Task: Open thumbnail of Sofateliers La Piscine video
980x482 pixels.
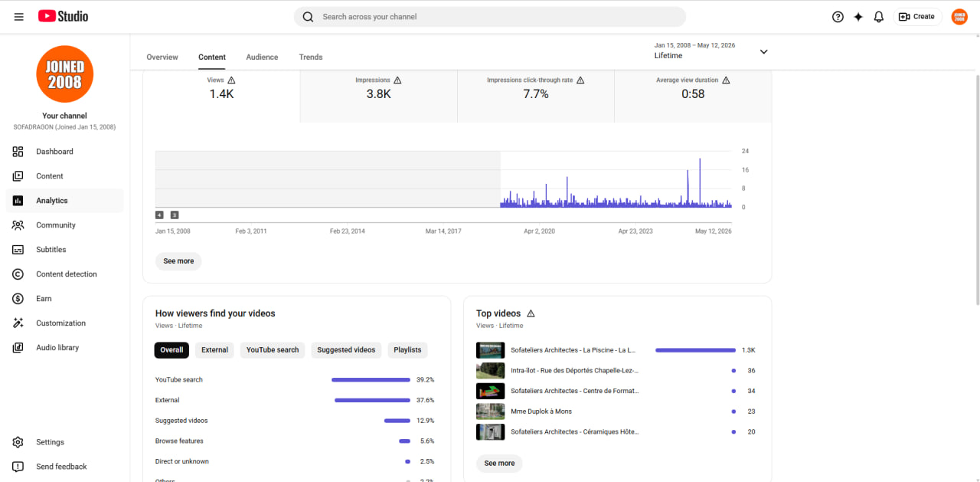Action: [x=490, y=350]
